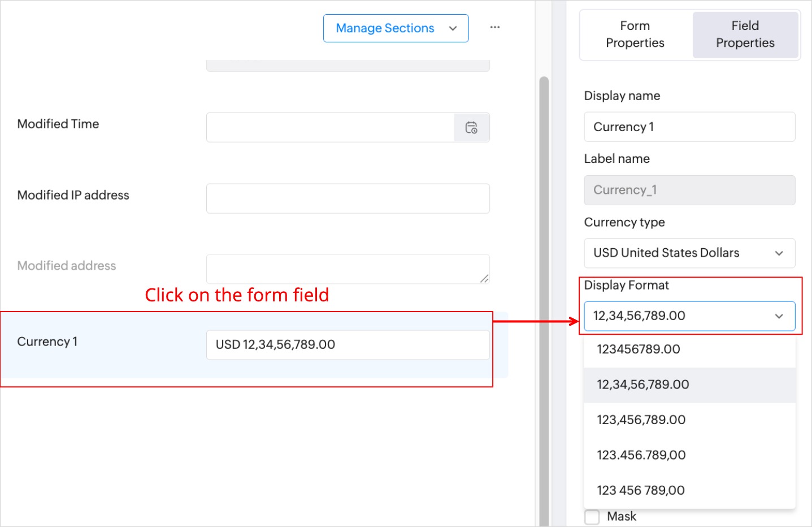Viewport: 812px width, 527px height.
Task: Click the Modified Time input field
Action: click(331, 128)
